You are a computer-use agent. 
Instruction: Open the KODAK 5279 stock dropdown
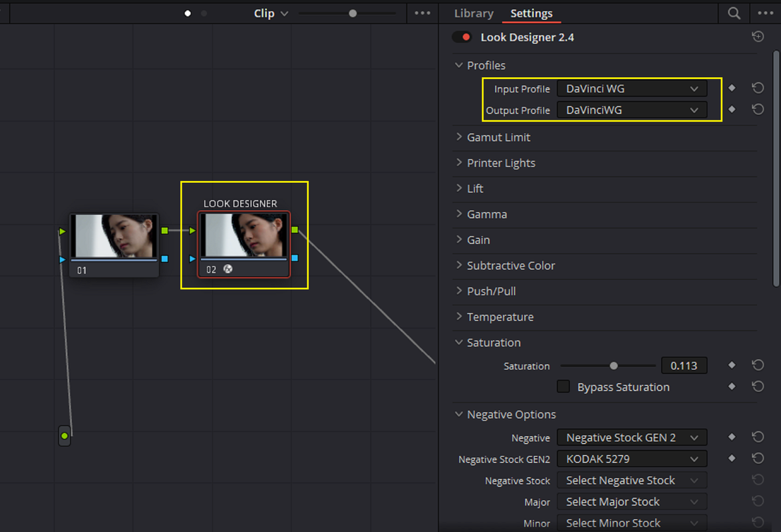click(x=631, y=460)
